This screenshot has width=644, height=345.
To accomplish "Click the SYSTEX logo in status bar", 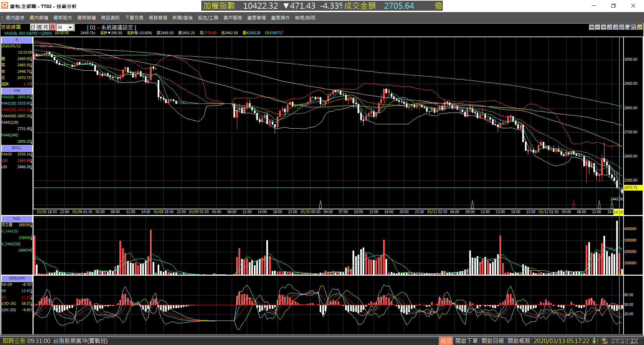I will pyautogui.click(x=625, y=341).
